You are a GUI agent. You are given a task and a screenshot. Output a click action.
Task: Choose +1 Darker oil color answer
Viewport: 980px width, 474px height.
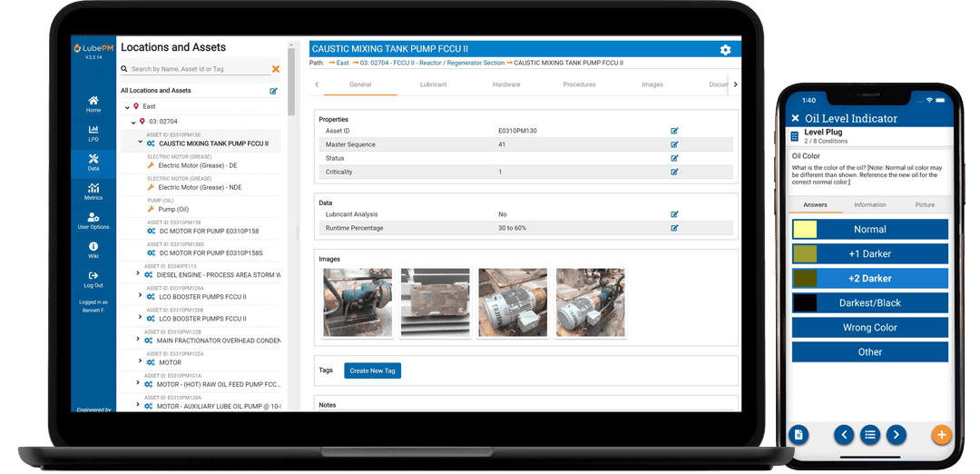(870, 254)
